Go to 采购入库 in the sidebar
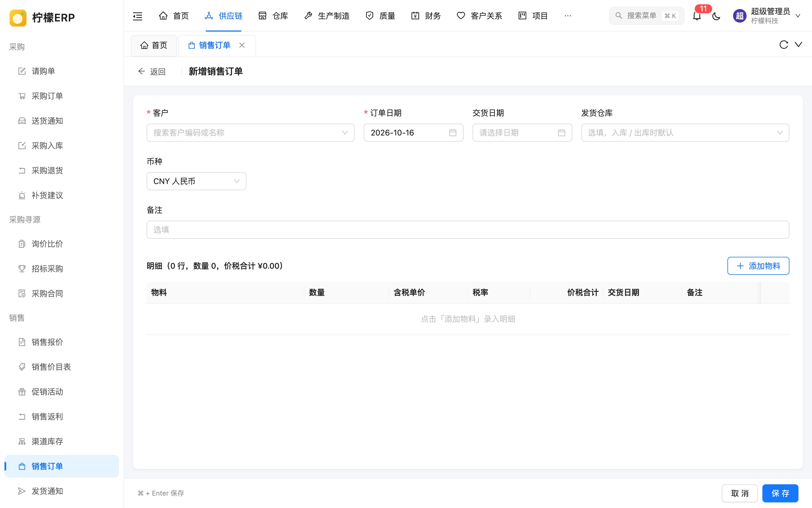812x508 pixels. coord(62,146)
